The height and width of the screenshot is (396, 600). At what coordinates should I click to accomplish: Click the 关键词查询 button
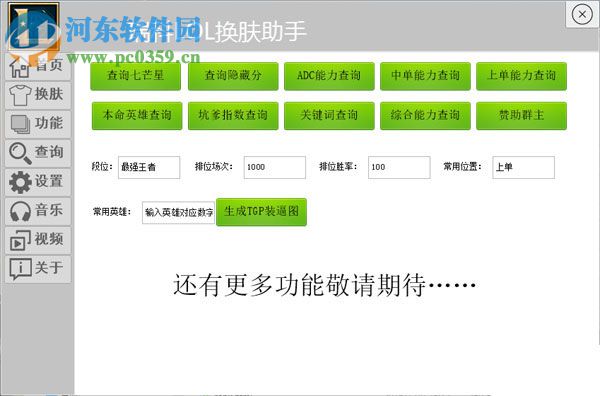[x=329, y=116]
